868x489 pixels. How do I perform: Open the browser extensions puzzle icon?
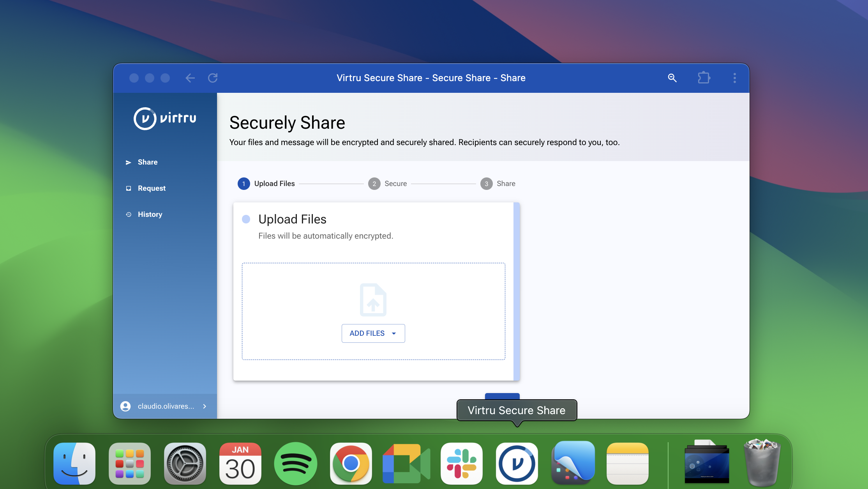(x=704, y=78)
